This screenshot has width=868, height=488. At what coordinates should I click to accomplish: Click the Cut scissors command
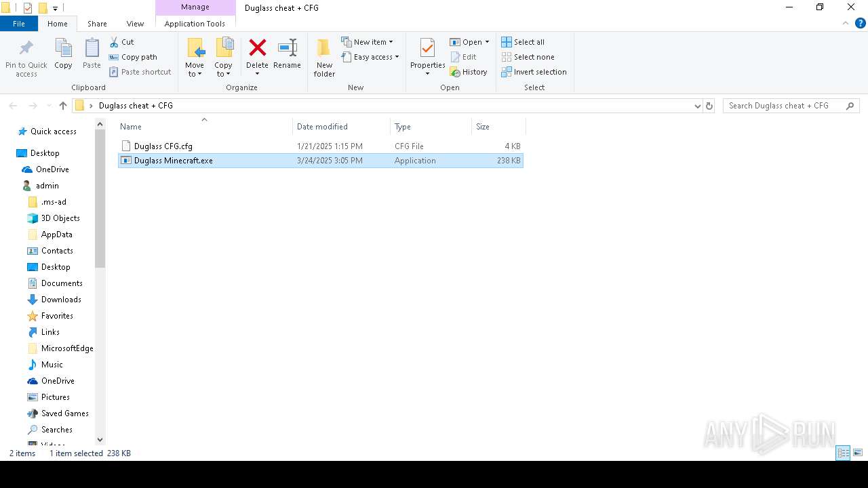[122, 42]
